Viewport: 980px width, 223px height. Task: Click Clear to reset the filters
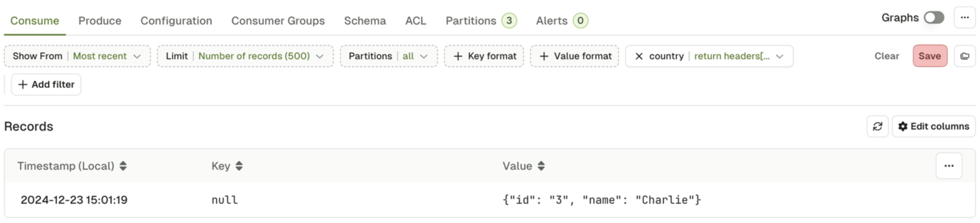tap(886, 56)
